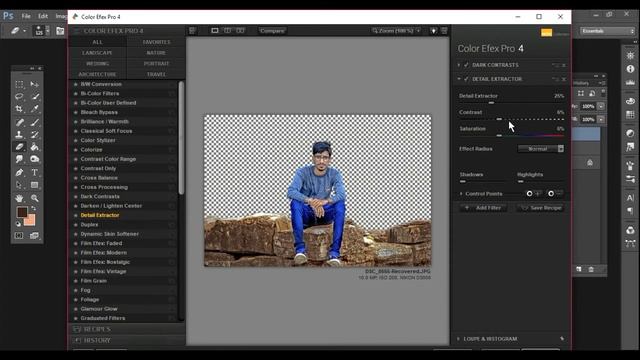Viewport: 640px width, 360px height.
Task: Toggle the Dark Contrasts filter checkbox
Action: (x=467, y=65)
